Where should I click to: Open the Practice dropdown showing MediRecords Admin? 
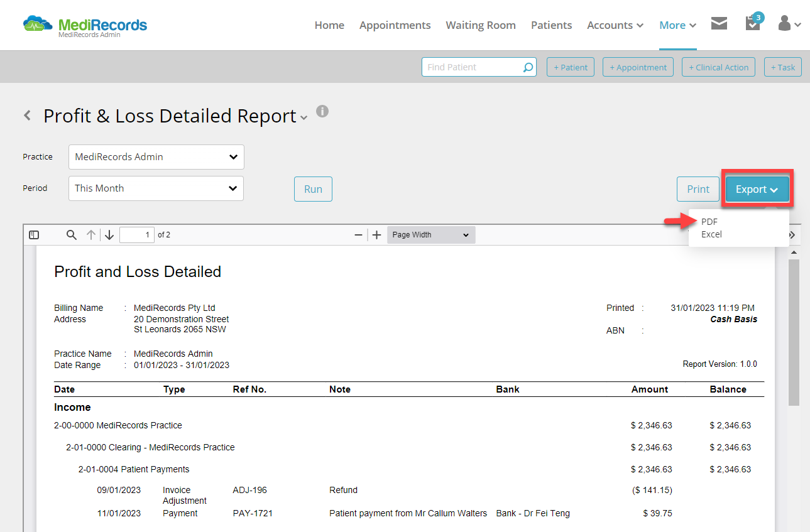(x=156, y=157)
